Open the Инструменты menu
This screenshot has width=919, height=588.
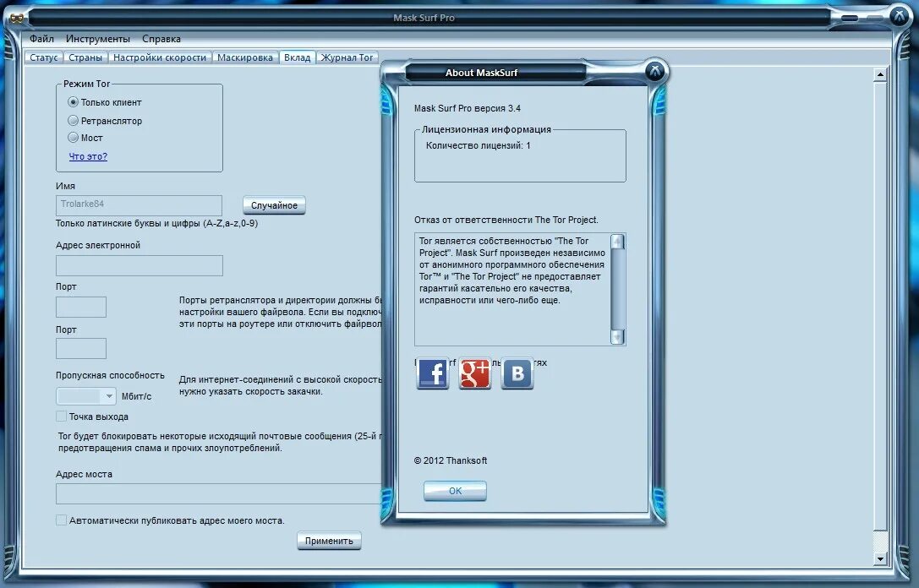[x=98, y=39]
